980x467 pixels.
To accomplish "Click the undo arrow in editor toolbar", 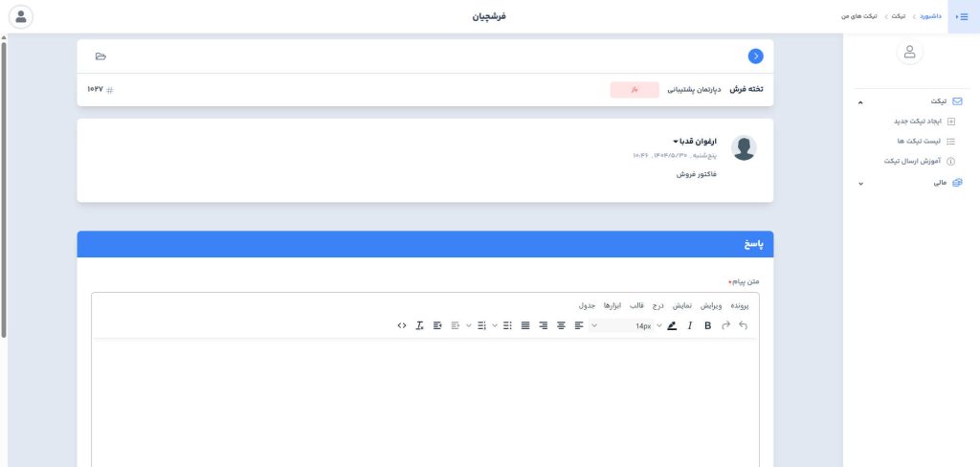I will [744, 326].
